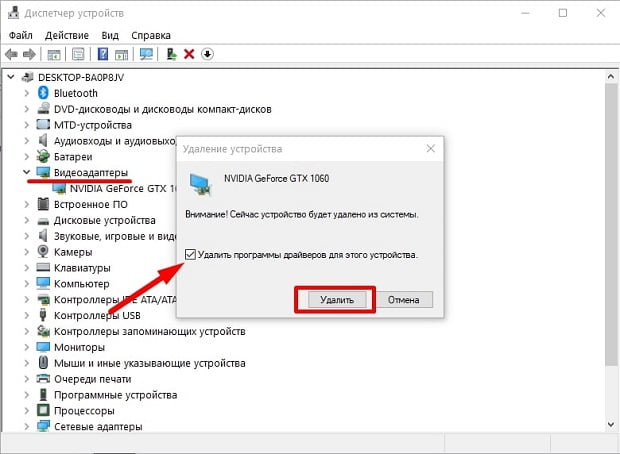This screenshot has width=620, height=454.
Task: Click the tree scrollbar down arrow
Action: 611,424
